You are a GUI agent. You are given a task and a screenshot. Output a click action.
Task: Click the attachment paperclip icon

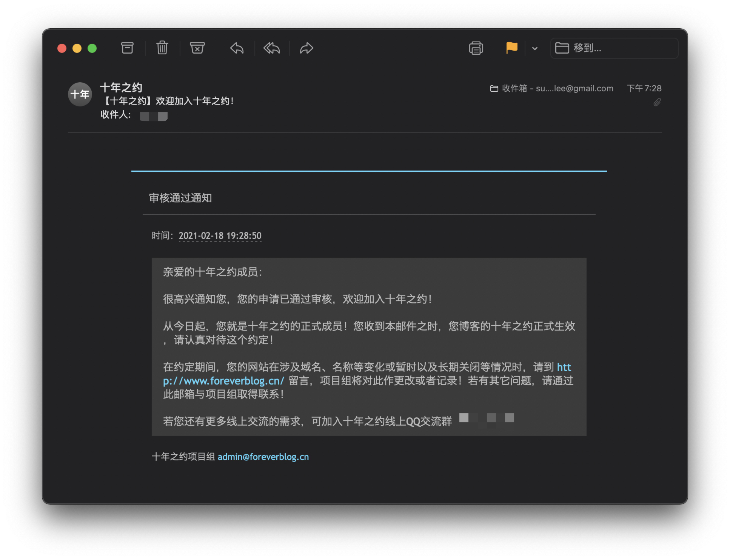point(657,102)
